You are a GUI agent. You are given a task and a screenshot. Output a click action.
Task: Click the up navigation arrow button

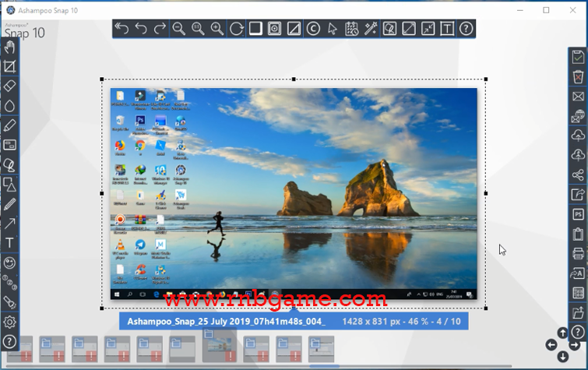click(562, 333)
